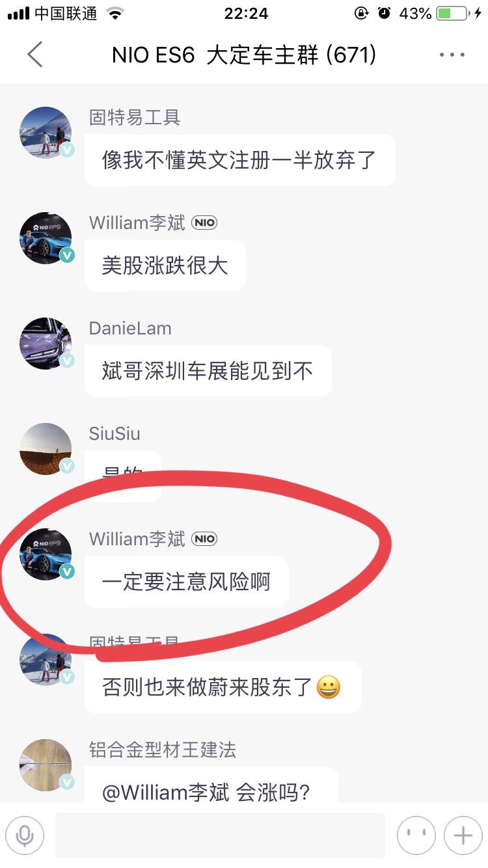The image size is (488, 868).
Task: Tap the message 否则也来做蔚来股东了
Action: 223,687
